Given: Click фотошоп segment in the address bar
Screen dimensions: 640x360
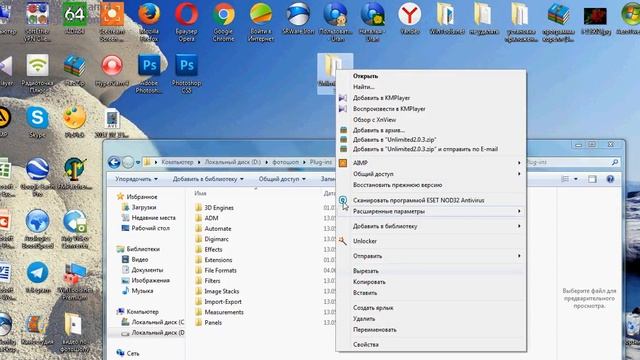Looking at the screenshot, I should [x=285, y=162].
